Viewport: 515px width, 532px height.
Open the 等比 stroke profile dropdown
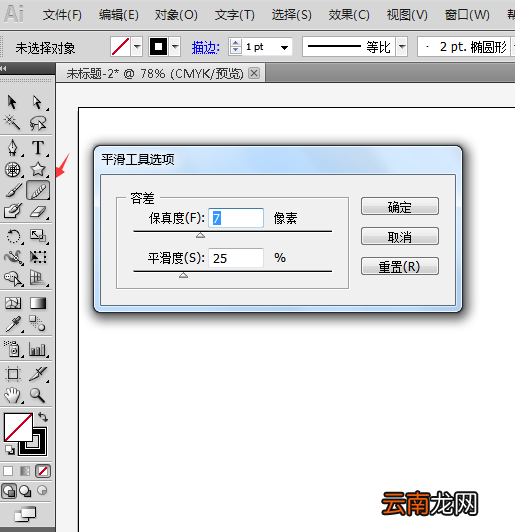[x=402, y=46]
